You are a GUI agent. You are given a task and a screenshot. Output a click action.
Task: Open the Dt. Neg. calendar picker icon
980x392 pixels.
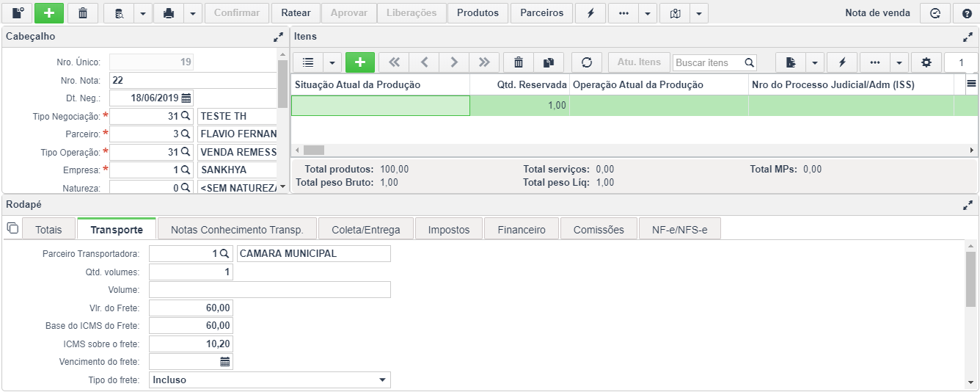click(x=186, y=98)
